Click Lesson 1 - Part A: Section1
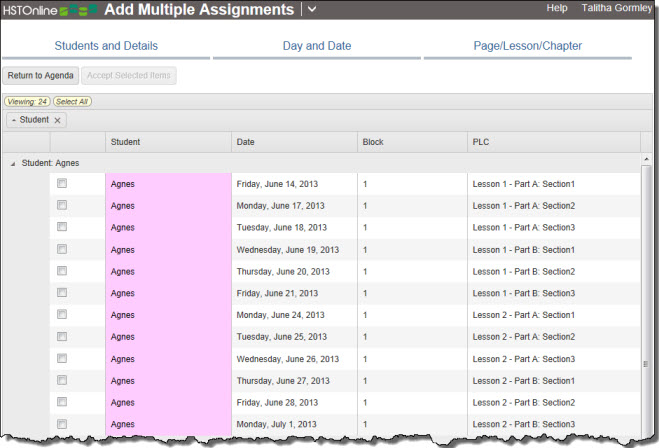This screenshot has width=659, height=448. [524, 184]
